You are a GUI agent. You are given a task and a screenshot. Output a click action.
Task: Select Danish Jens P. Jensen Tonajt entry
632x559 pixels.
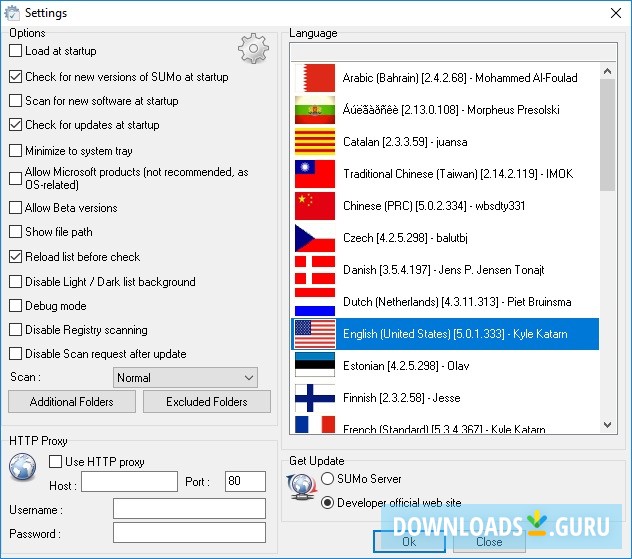pyautogui.click(x=443, y=270)
